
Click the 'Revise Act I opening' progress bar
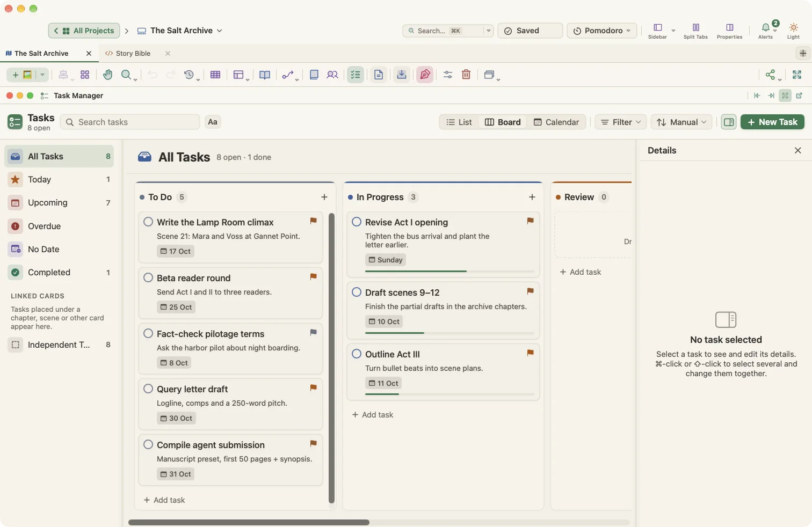click(450, 272)
